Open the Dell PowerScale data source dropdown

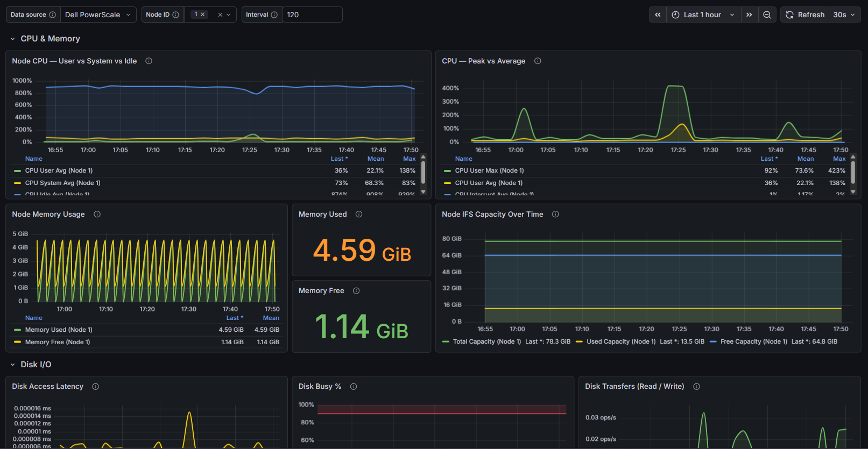98,15
